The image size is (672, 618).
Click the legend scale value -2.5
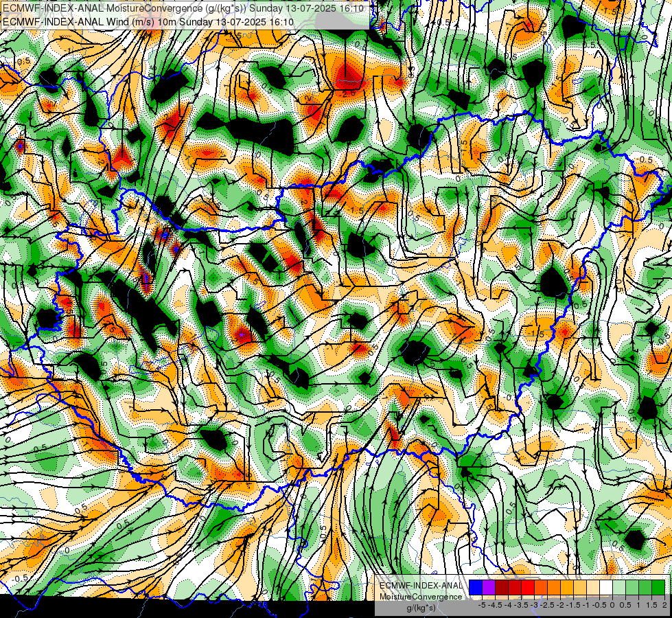547,605
